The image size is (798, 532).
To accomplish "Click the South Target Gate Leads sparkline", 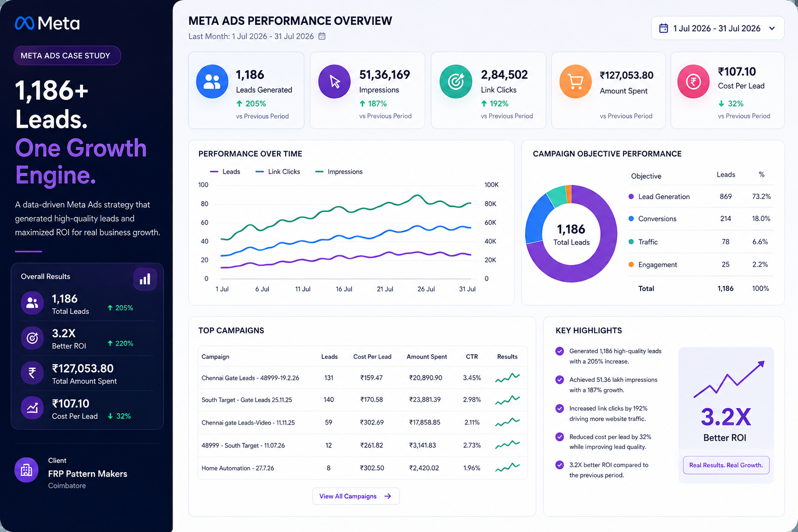I will click(508, 400).
